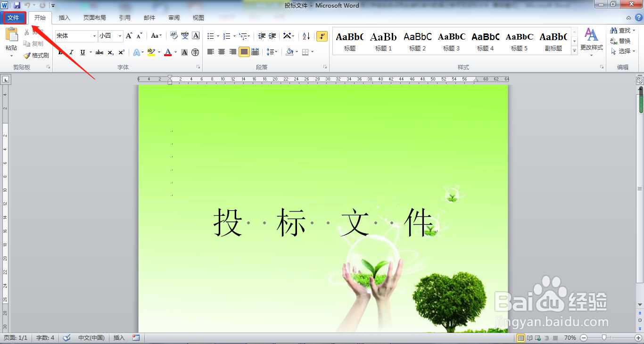The width and height of the screenshot is (644, 344).
Task: Apply character border to selected text
Action: coord(195,35)
